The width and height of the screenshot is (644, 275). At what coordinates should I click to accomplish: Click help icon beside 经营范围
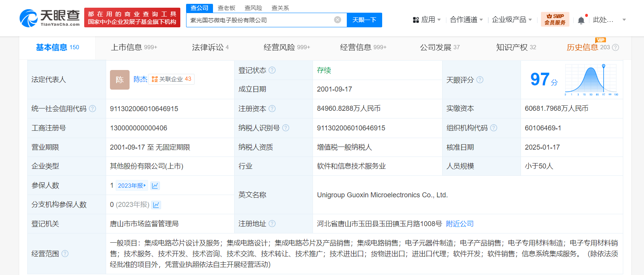coord(65,253)
